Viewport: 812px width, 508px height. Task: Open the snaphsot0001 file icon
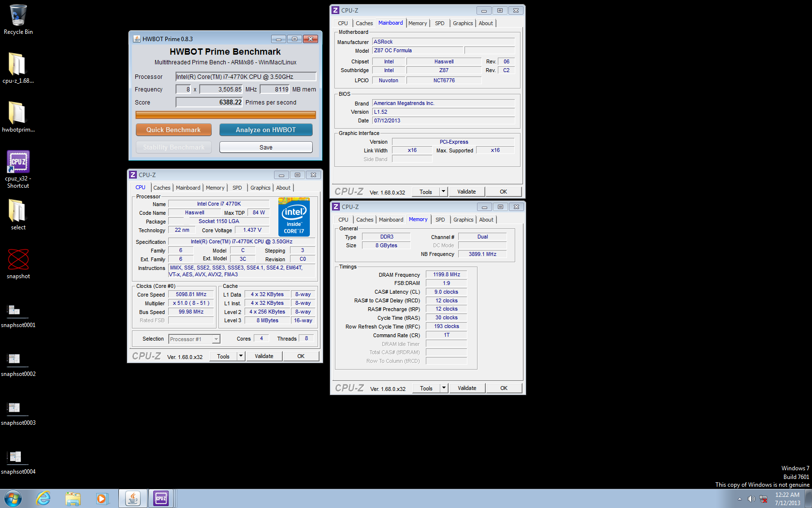point(18,314)
